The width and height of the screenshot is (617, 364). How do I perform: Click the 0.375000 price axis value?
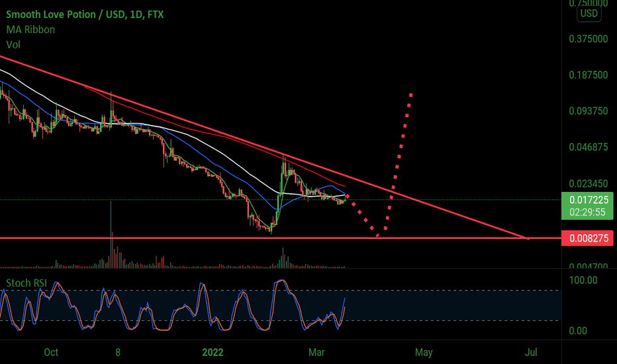[x=589, y=38]
